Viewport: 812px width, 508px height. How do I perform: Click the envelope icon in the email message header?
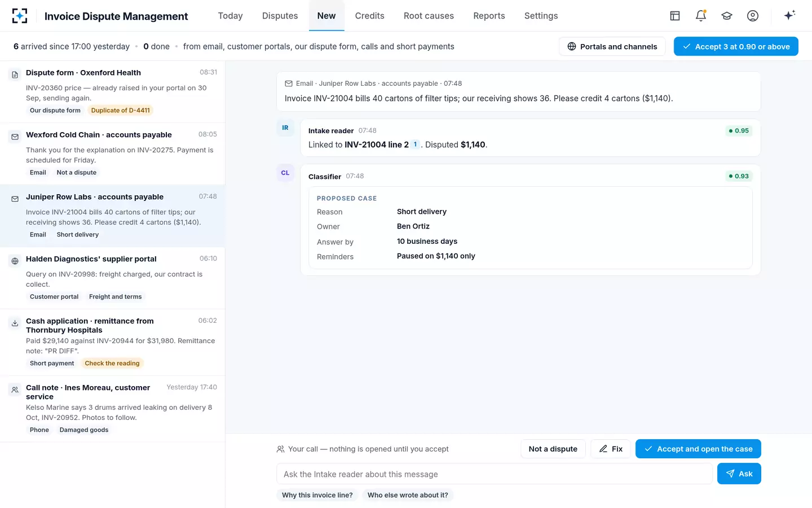click(x=289, y=84)
